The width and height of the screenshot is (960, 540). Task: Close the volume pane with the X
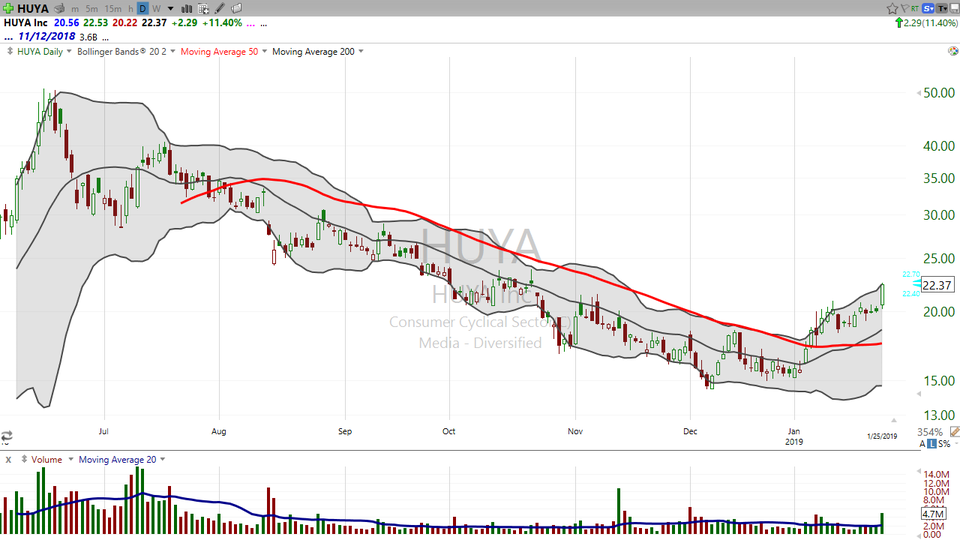tap(8, 459)
